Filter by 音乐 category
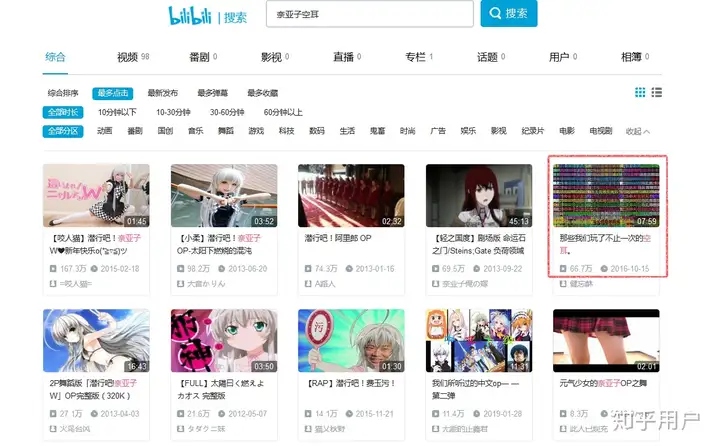Screen dimensions: 720x446 point(196,131)
